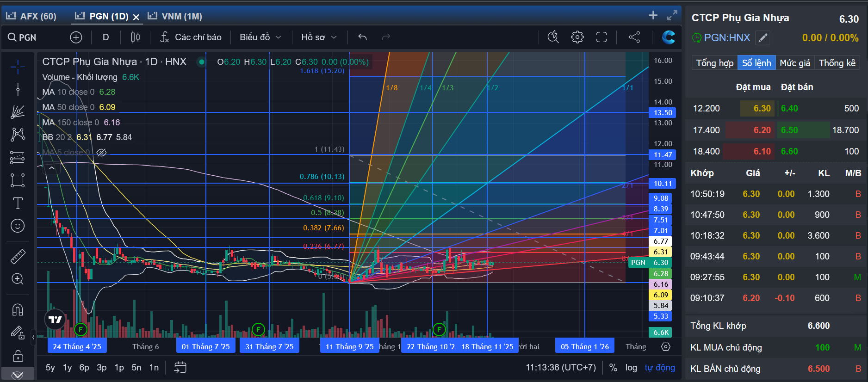Toggle stay-in-drawing-mode pencil lock
This screenshot has height=382, width=868.
[x=18, y=333]
